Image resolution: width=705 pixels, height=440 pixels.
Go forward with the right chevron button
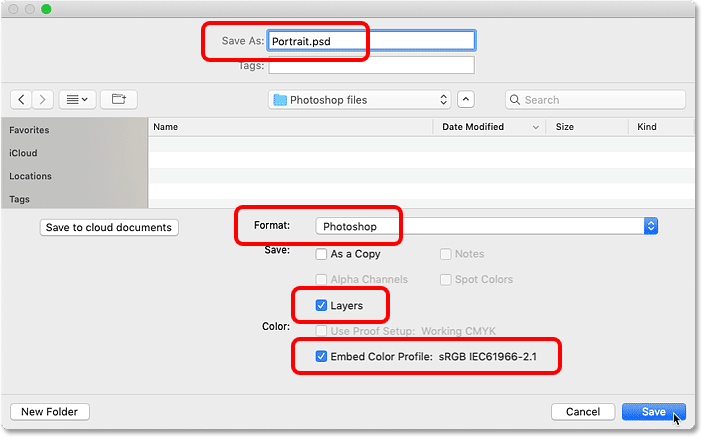pos(42,99)
